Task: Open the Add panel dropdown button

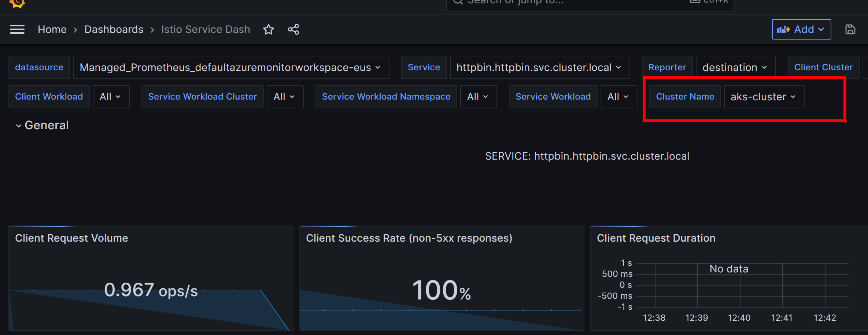Action: (801, 29)
